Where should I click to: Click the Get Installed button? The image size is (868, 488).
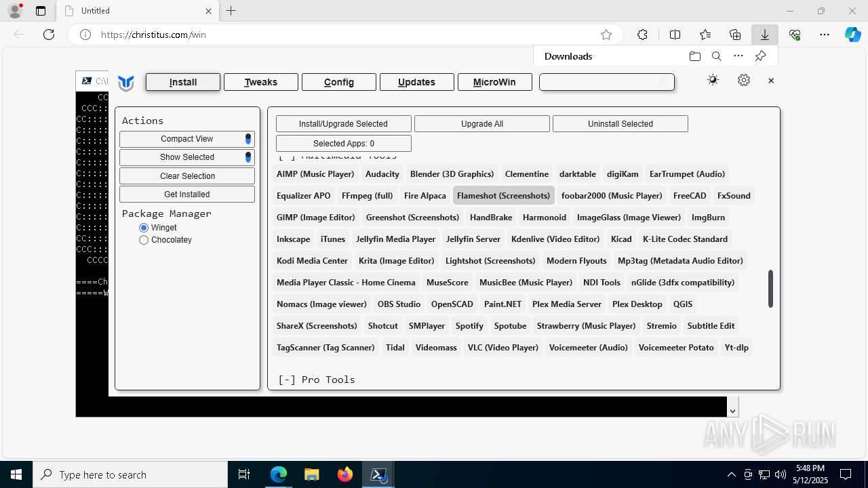tap(187, 195)
